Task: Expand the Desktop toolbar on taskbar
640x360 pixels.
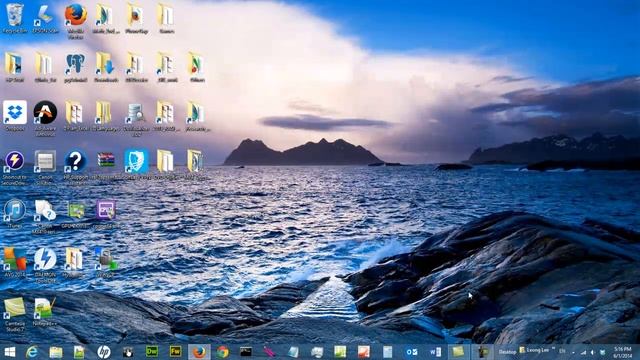Action: tap(507, 352)
